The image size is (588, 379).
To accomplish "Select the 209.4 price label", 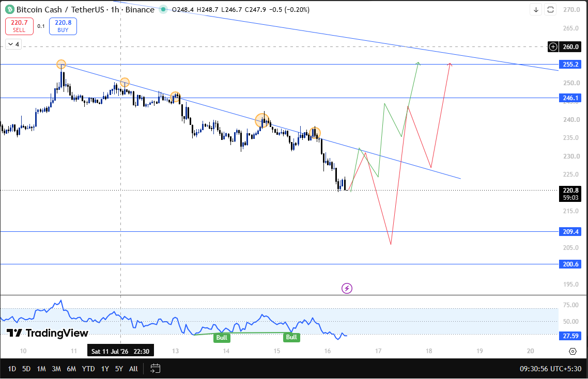I will tap(570, 232).
